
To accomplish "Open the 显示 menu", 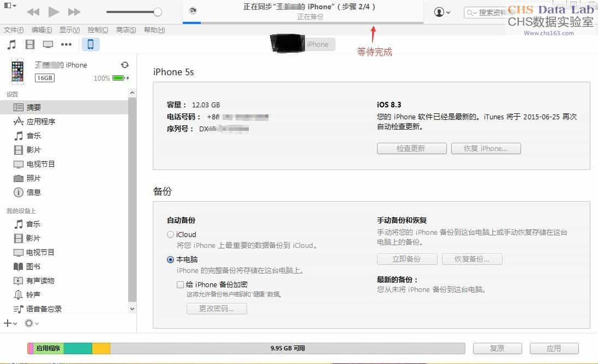I will [x=69, y=30].
